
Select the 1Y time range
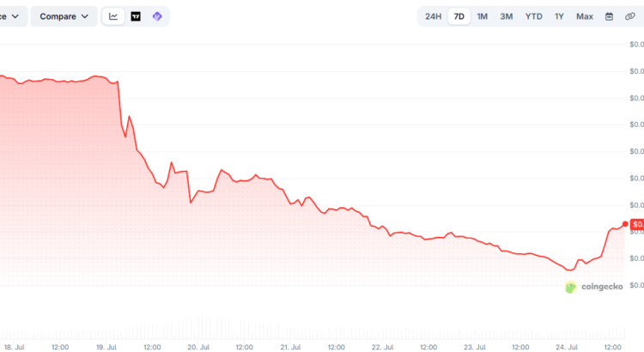pyautogui.click(x=559, y=16)
